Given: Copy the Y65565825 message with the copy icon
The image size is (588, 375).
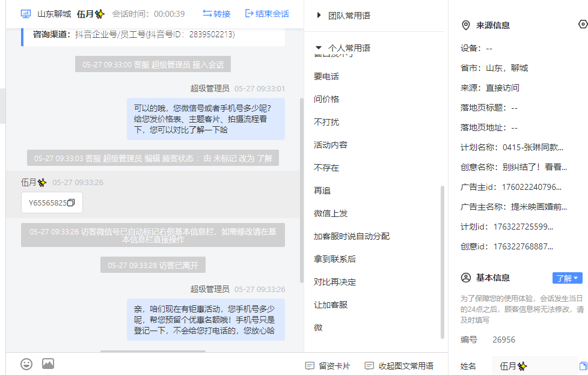Looking at the screenshot, I should coord(72,203).
